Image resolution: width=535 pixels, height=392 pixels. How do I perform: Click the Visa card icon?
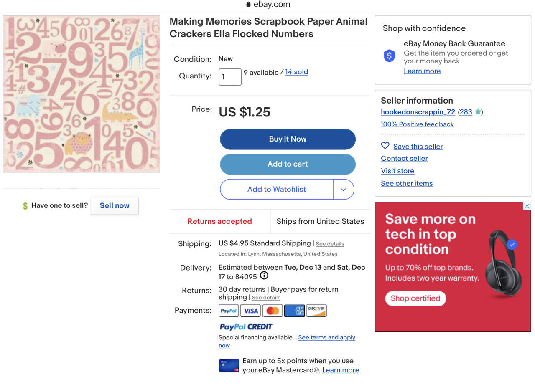251,311
